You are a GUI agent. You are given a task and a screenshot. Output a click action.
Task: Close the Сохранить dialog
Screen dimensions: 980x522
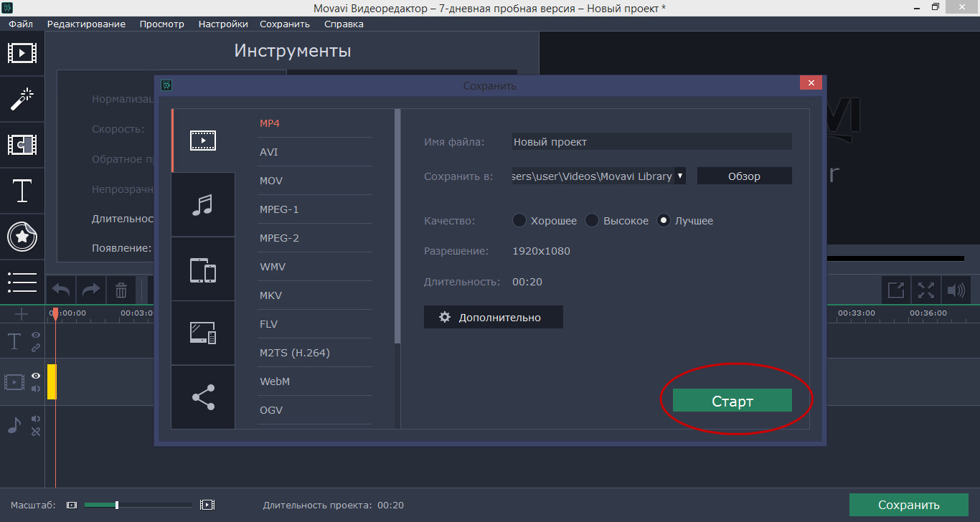811,83
